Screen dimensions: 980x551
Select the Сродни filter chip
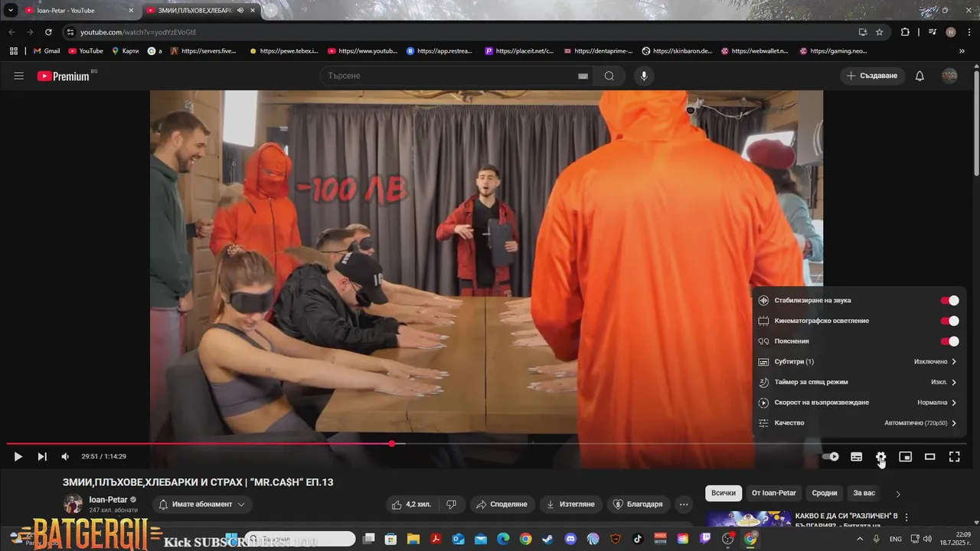[825, 494]
